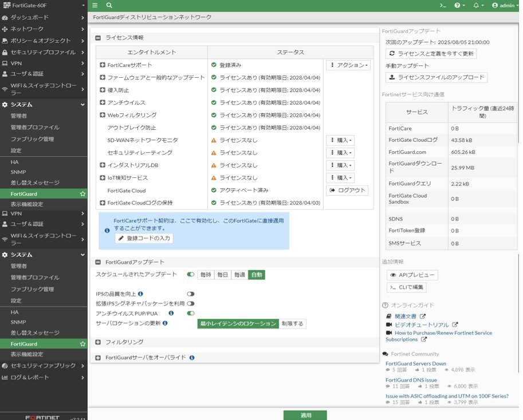
Task: Open the CLI console icon in header
Action: click(x=442, y=5)
